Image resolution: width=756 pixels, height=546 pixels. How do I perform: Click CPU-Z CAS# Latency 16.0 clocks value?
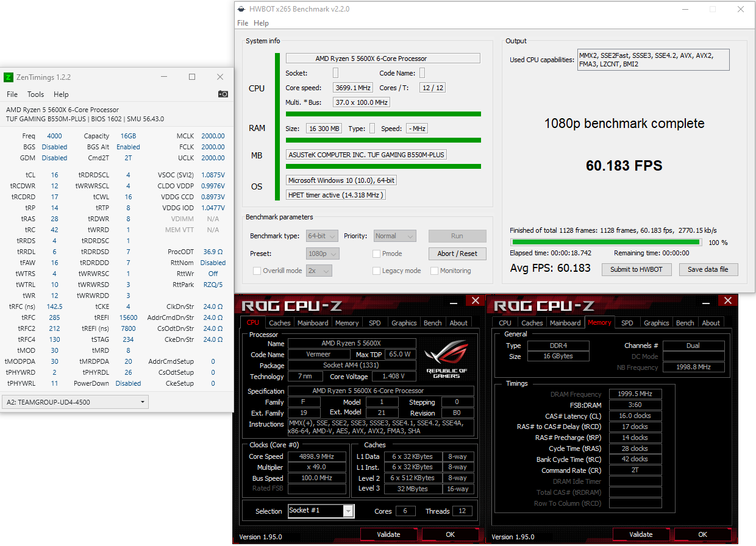[x=635, y=416]
